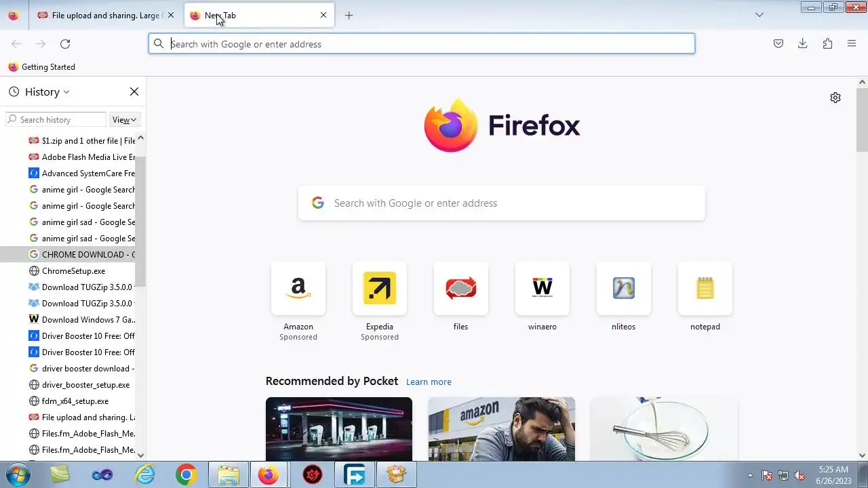The height and width of the screenshot is (488, 868).
Task: Close the History sidebar
Action: tap(134, 91)
